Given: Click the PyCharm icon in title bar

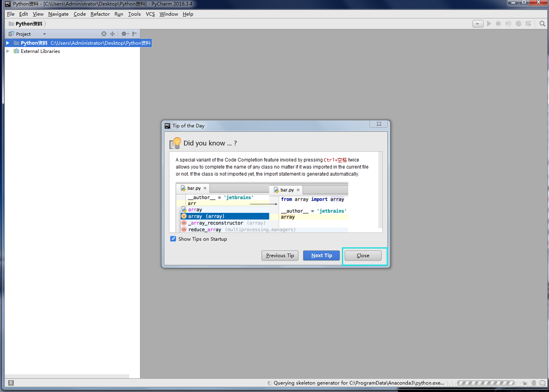Looking at the screenshot, I should pyautogui.click(x=8, y=4).
